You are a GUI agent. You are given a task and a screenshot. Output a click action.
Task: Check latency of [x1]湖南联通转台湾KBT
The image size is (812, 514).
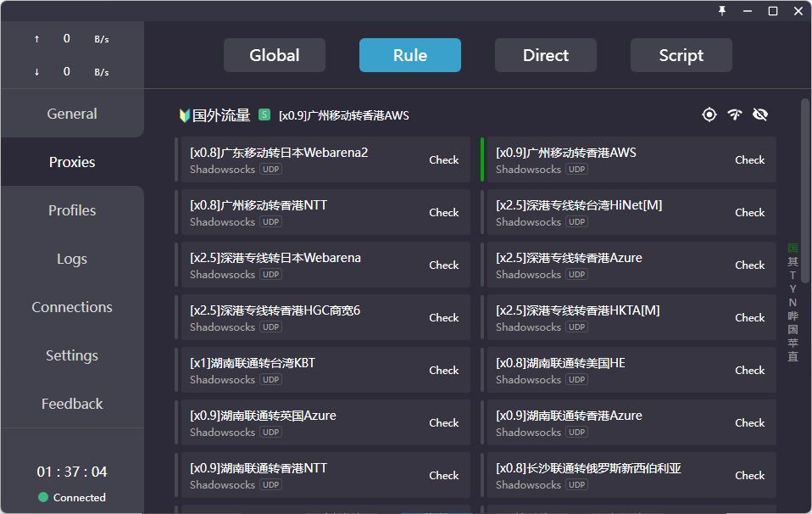pos(444,371)
